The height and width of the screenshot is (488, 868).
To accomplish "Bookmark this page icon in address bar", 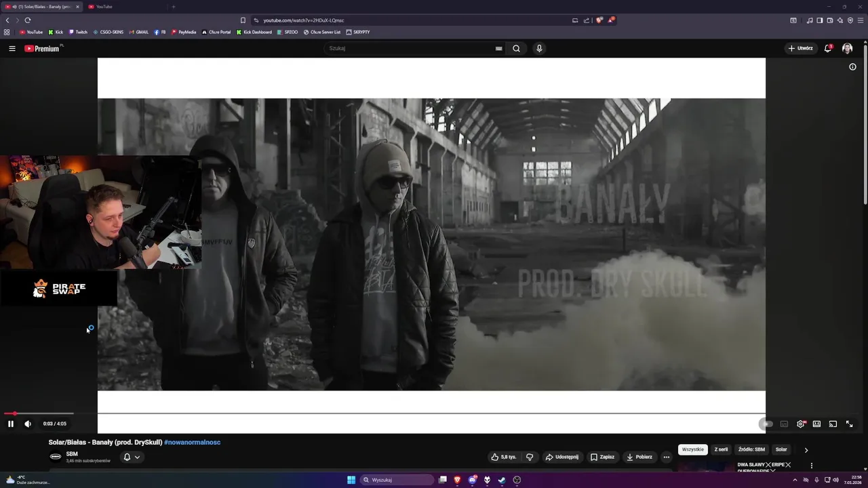I will coord(243,20).
